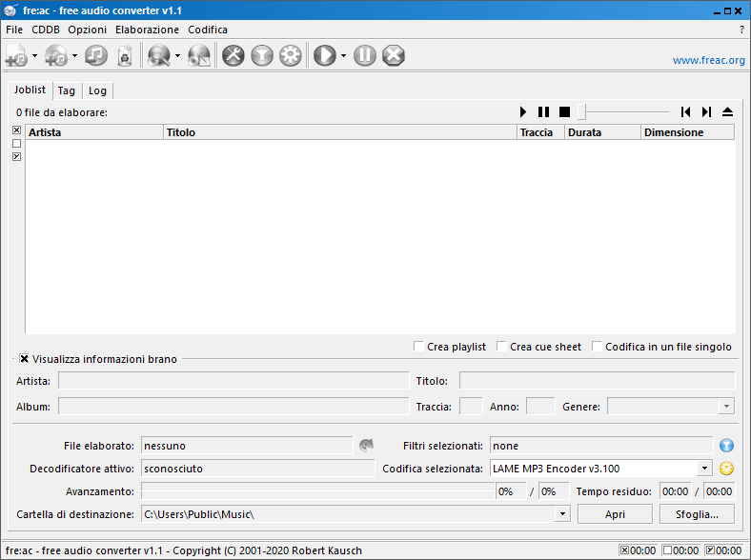Open the www.freac.org link
The height and width of the screenshot is (560, 751).
click(x=708, y=60)
